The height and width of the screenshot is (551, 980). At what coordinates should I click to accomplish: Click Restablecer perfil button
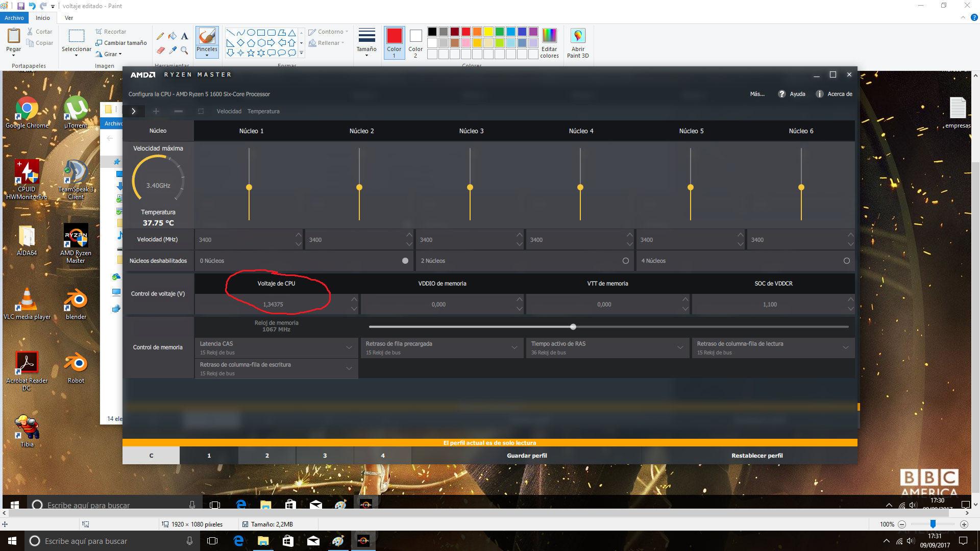click(x=757, y=456)
